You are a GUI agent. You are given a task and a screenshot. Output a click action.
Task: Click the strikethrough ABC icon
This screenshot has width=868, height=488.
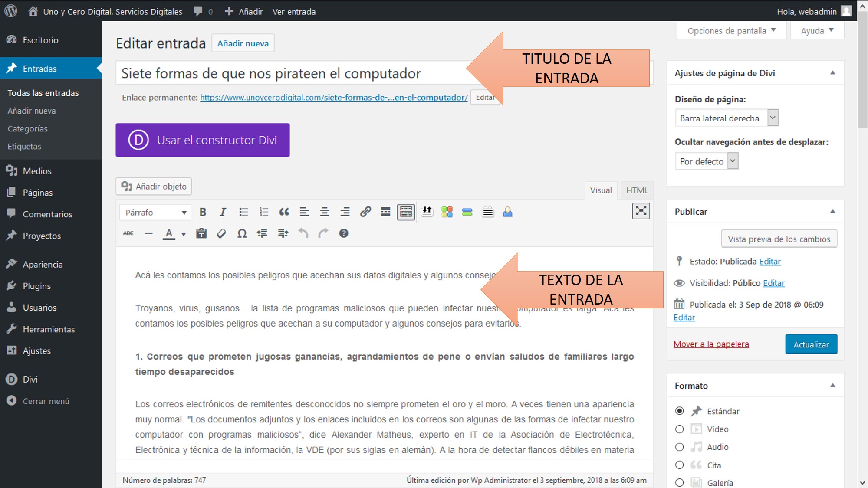click(128, 233)
